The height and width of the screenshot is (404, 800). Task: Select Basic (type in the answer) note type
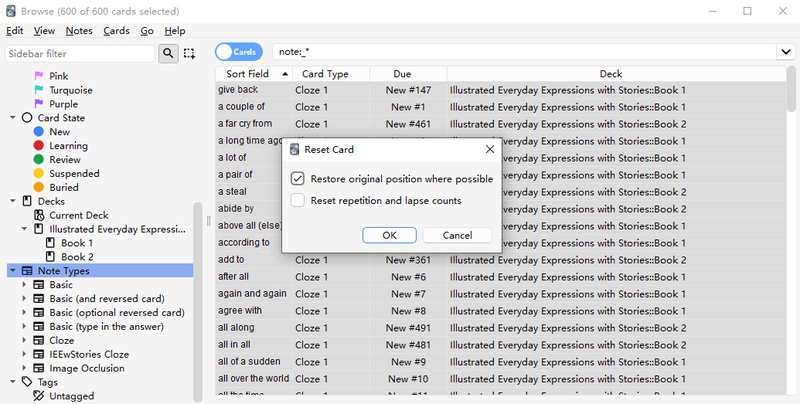point(106,326)
